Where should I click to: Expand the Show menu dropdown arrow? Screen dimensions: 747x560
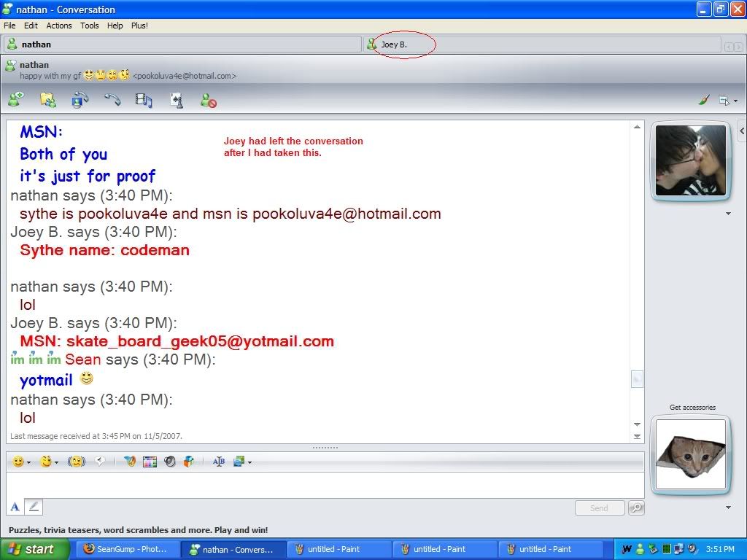(x=735, y=101)
